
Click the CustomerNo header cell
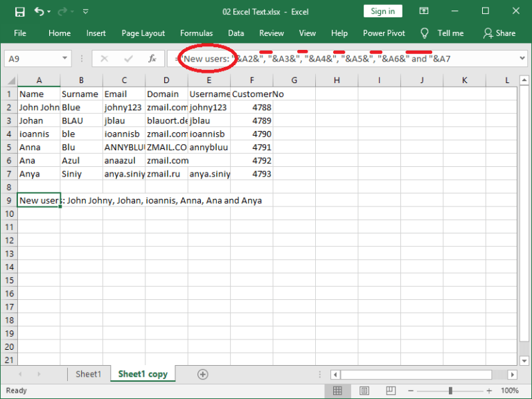pos(251,94)
